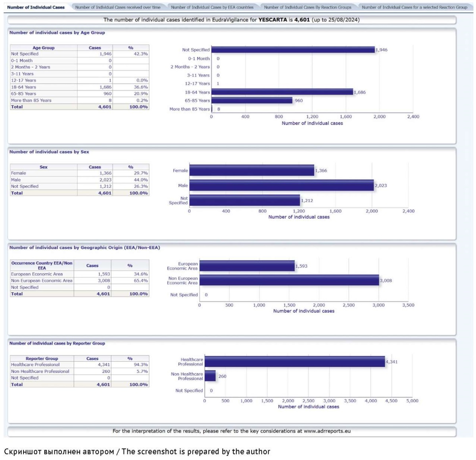Click the Age Group column header

point(44,48)
